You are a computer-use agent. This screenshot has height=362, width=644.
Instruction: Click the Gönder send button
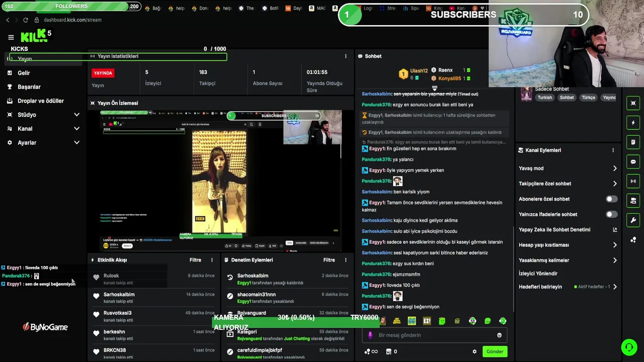point(495,351)
